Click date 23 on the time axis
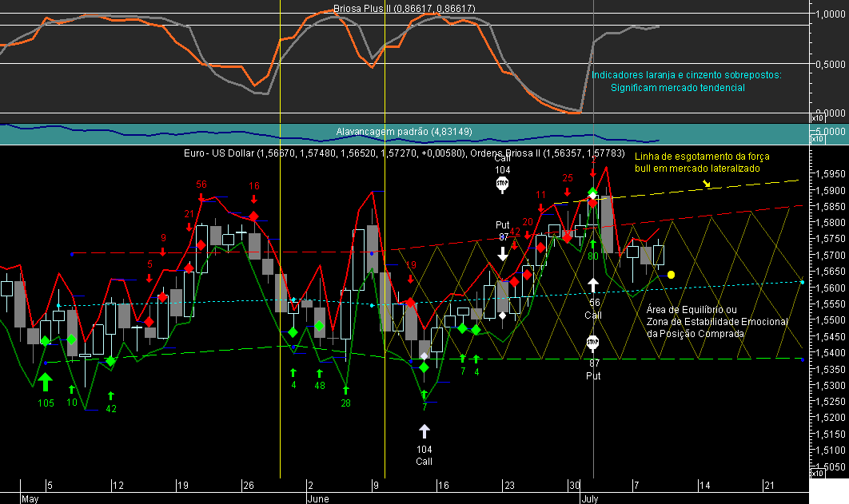The width and height of the screenshot is (849, 504). 509,485
